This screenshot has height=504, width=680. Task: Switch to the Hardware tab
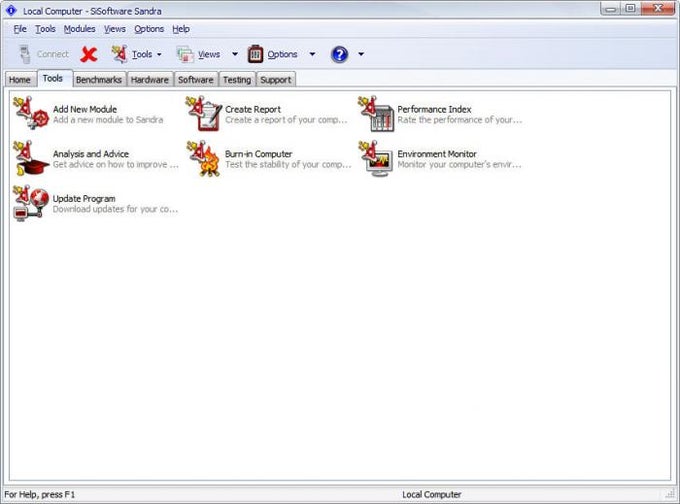pyautogui.click(x=150, y=80)
